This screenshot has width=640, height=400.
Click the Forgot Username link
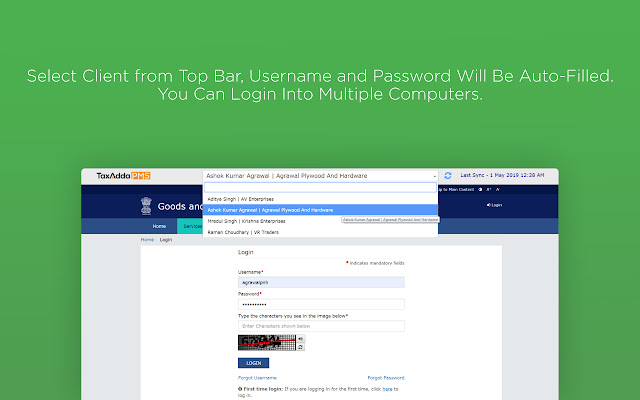tap(257, 378)
